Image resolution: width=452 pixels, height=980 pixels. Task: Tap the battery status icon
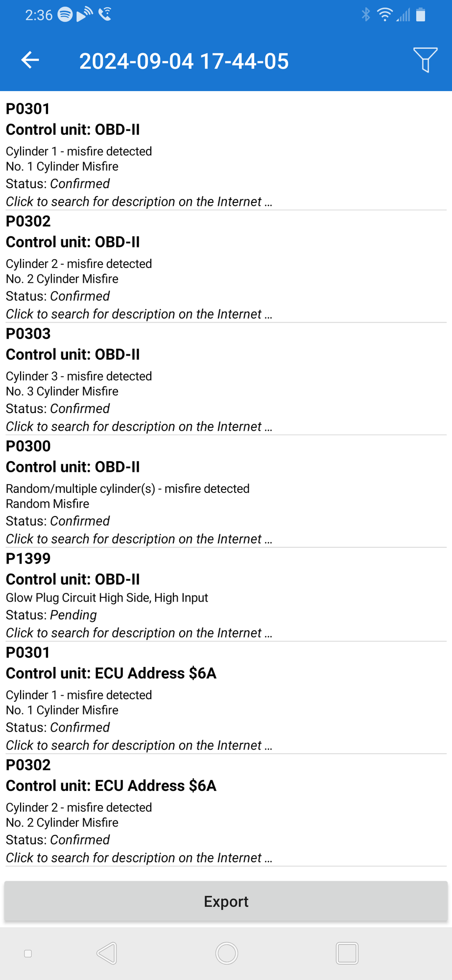[x=420, y=15]
